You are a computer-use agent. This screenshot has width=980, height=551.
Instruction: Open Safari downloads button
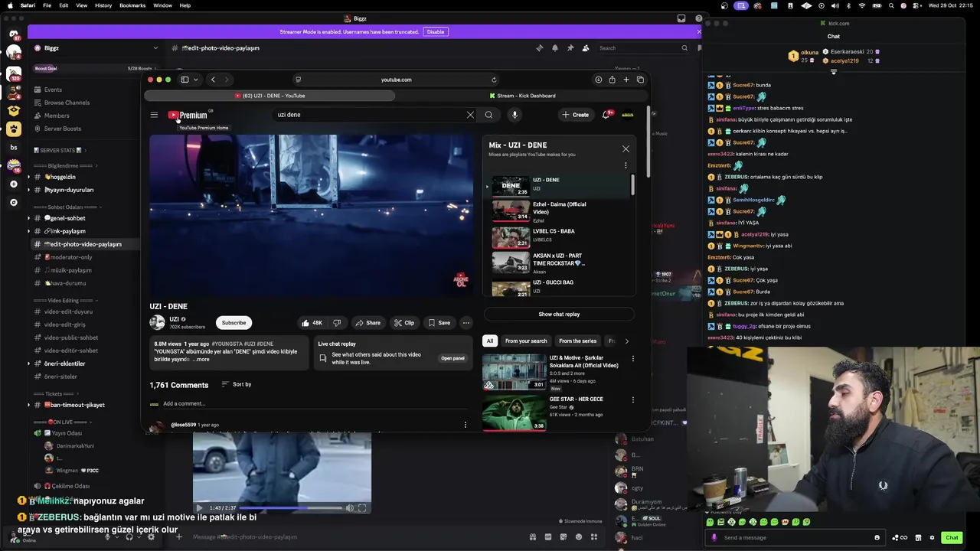[598, 80]
